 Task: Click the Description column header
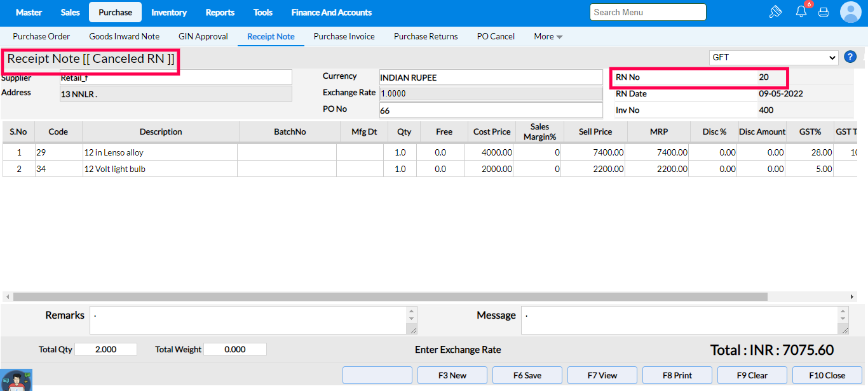pyautogui.click(x=161, y=132)
